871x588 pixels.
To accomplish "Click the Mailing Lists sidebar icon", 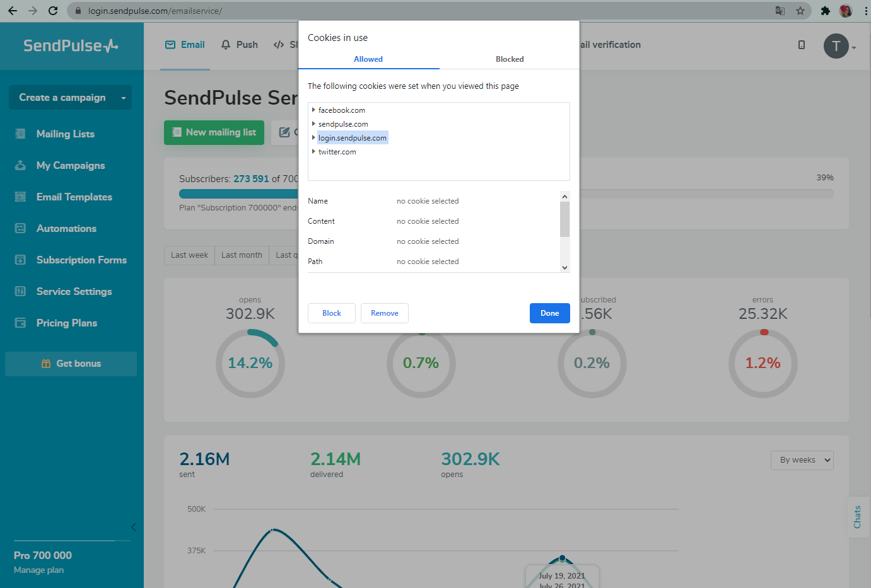I will pos(20,134).
